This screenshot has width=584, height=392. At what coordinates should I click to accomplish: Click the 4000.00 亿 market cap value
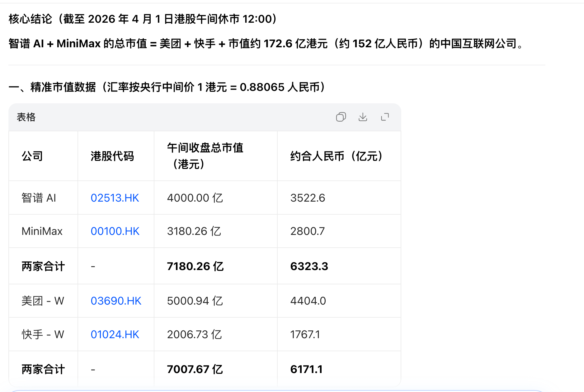pyautogui.click(x=195, y=198)
